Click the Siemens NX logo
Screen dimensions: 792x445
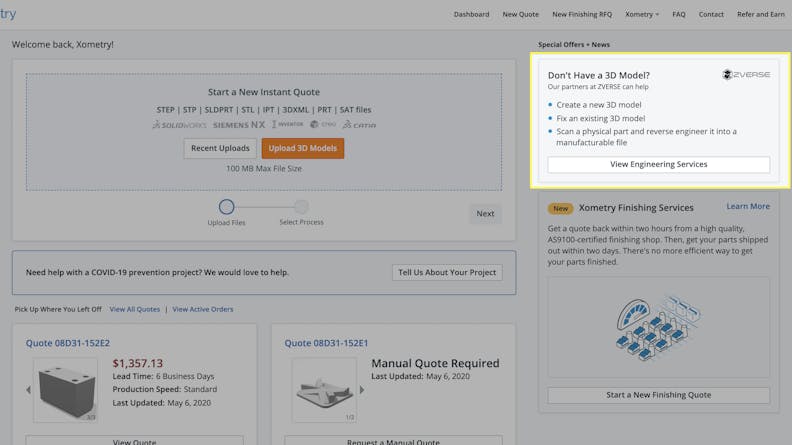coord(238,125)
